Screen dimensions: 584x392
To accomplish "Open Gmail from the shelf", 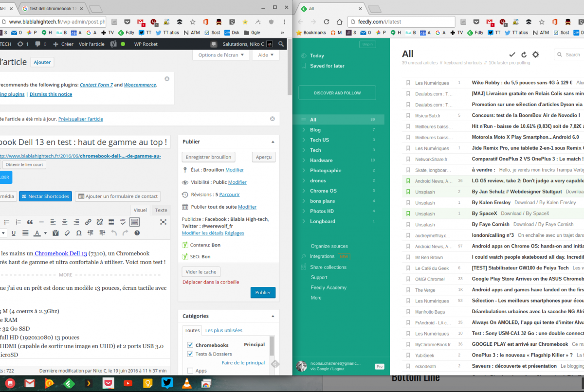I will pyautogui.click(x=30, y=383).
